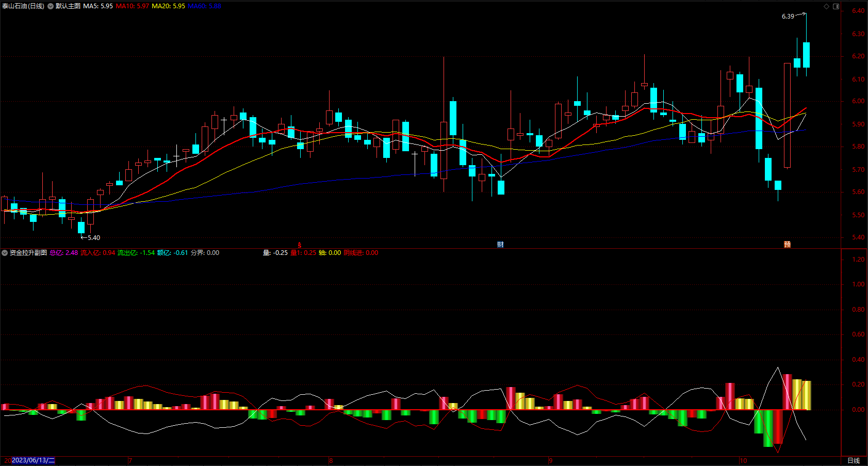Click the 5.40 low price annotation
The width and height of the screenshot is (868, 466).
point(94,238)
